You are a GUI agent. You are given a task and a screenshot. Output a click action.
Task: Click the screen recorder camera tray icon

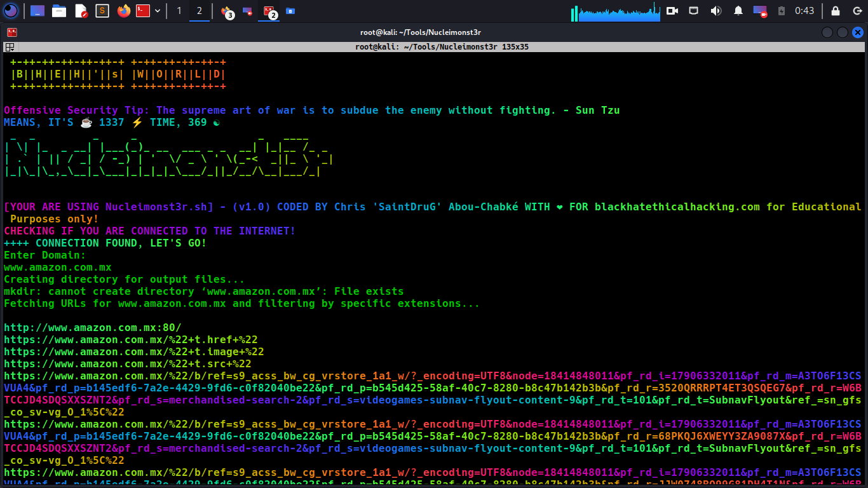point(672,11)
